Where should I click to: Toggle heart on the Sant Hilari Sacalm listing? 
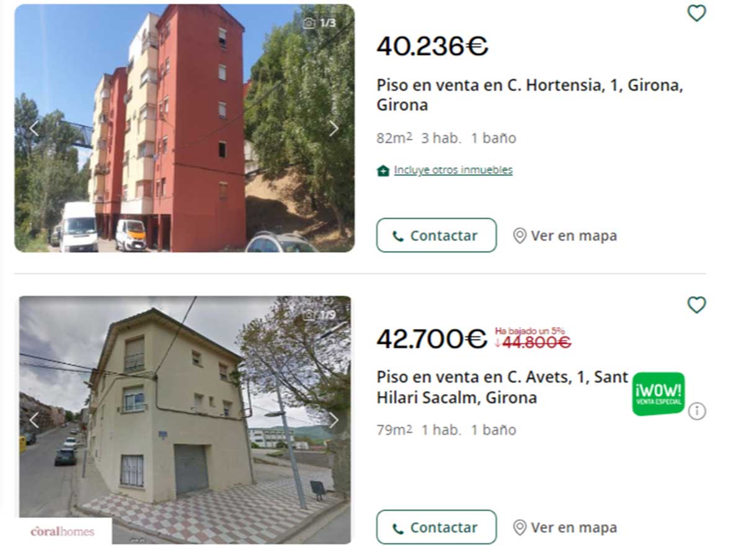pyautogui.click(x=697, y=305)
